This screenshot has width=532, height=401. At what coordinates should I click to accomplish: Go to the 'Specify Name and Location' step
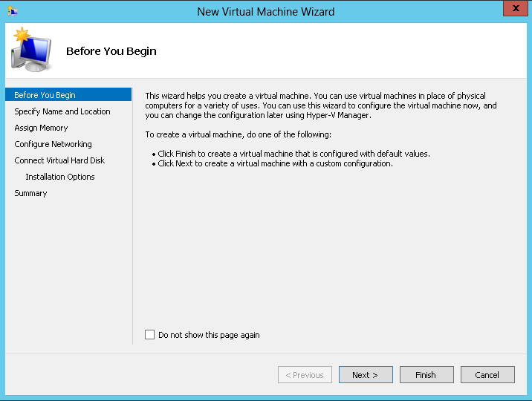tap(62, 111)
